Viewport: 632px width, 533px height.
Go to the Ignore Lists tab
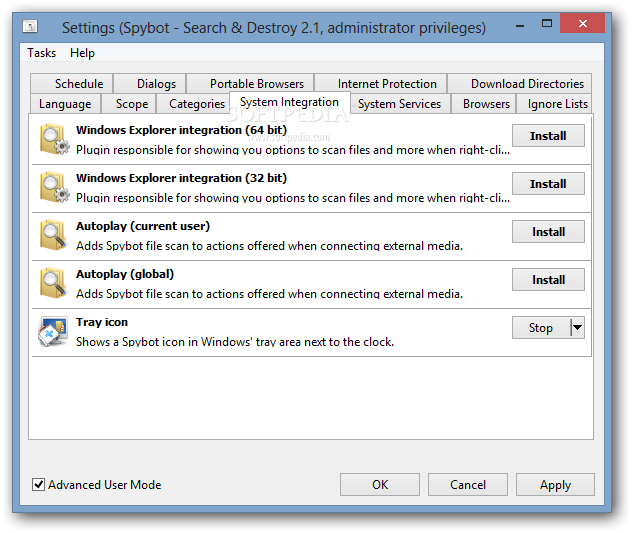click(x=555, y=104)
